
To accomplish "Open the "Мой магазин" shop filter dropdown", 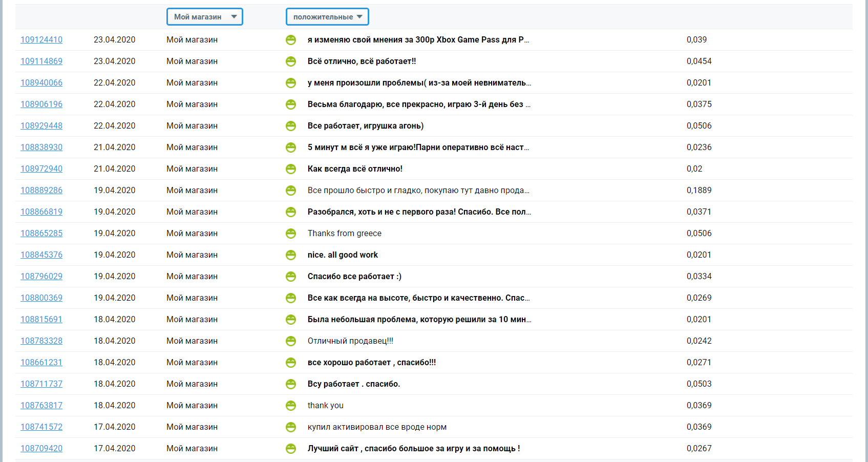I will 204,17.
